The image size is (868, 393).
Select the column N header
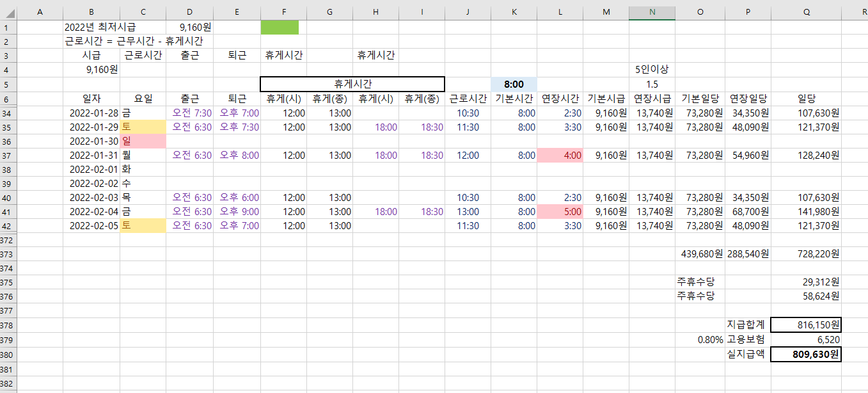[x=652, y=12]
